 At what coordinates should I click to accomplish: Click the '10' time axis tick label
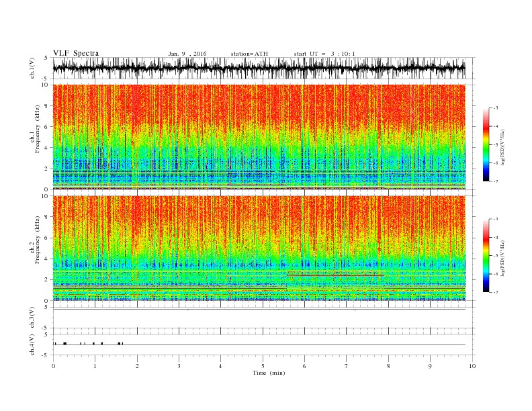click(472, 366)
